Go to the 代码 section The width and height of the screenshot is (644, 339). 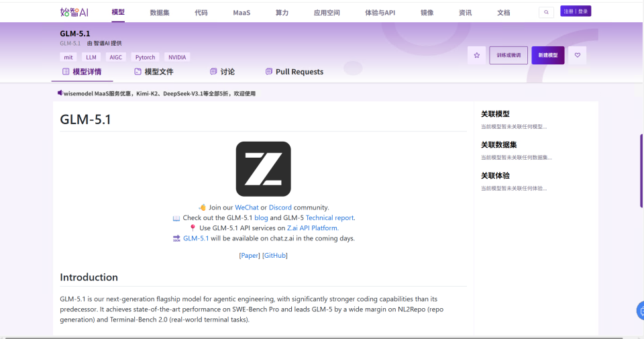point(201,13)
